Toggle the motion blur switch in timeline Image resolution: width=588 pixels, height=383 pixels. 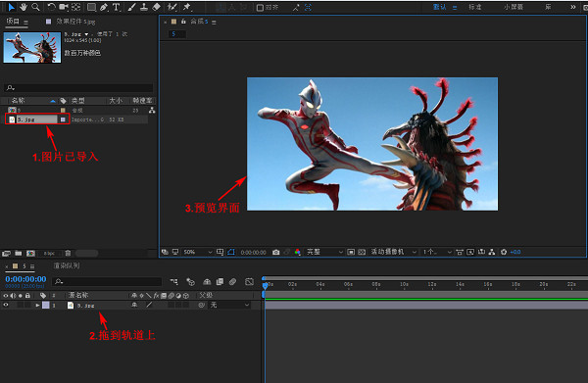pyautogui.click(x=232, y=281)
